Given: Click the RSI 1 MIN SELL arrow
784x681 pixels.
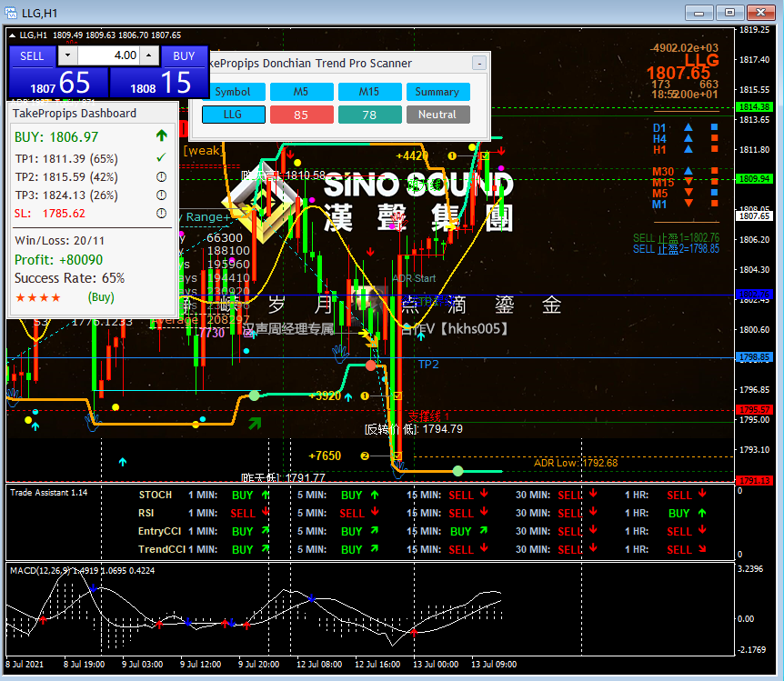Looking at the screenshot, I should (x=266, y=512).
